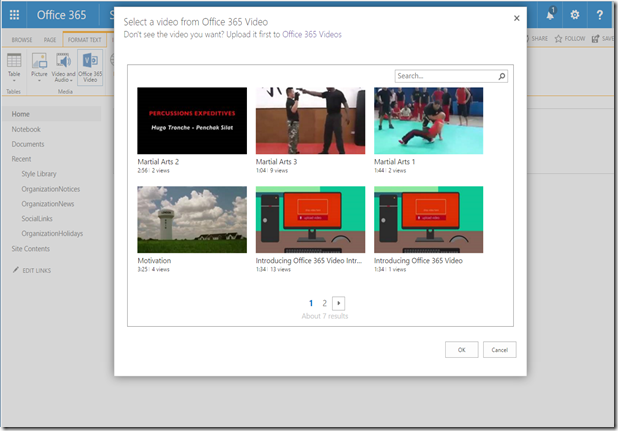Screen dimensions: 618x431
Task: Open SocialLinks in navigation
Action: [37, 219]
